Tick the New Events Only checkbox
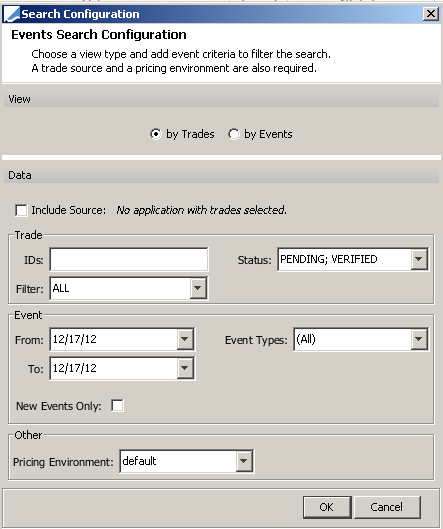The width and height of the screenshot is (443, 529). 117,406
